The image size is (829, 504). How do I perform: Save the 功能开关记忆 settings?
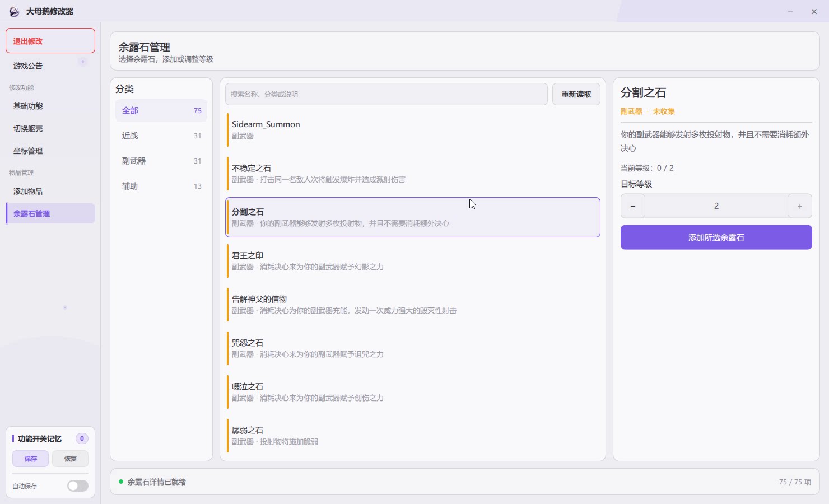31,459
